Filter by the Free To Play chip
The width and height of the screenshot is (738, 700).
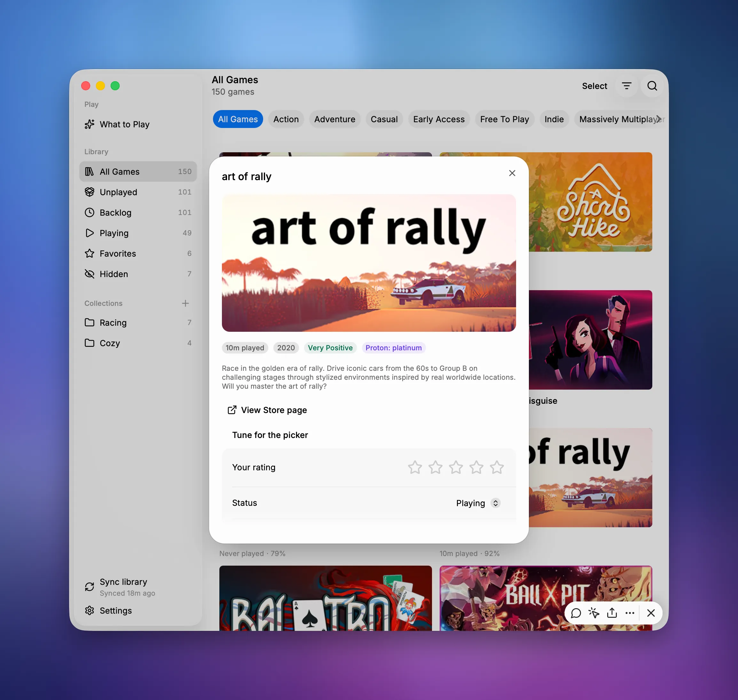coord(505,119)
